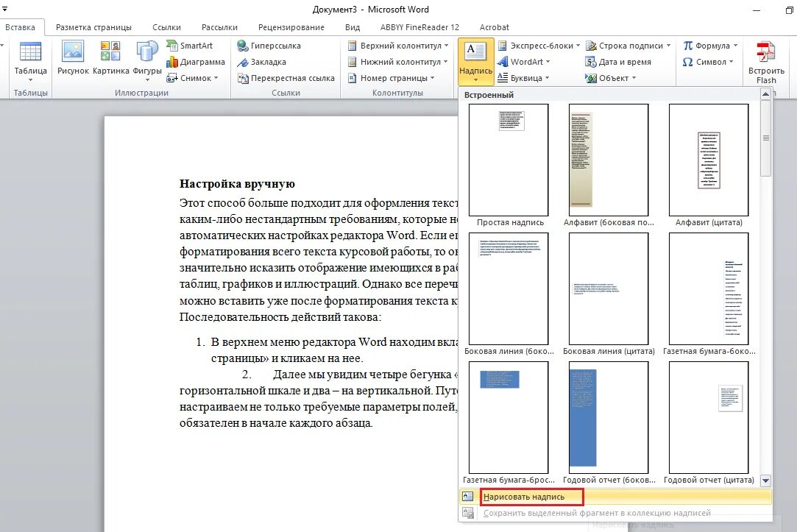797x532 pixels.
Task: Choose the Алфавит (цитата) template
Action: click(x=709, y=166)
